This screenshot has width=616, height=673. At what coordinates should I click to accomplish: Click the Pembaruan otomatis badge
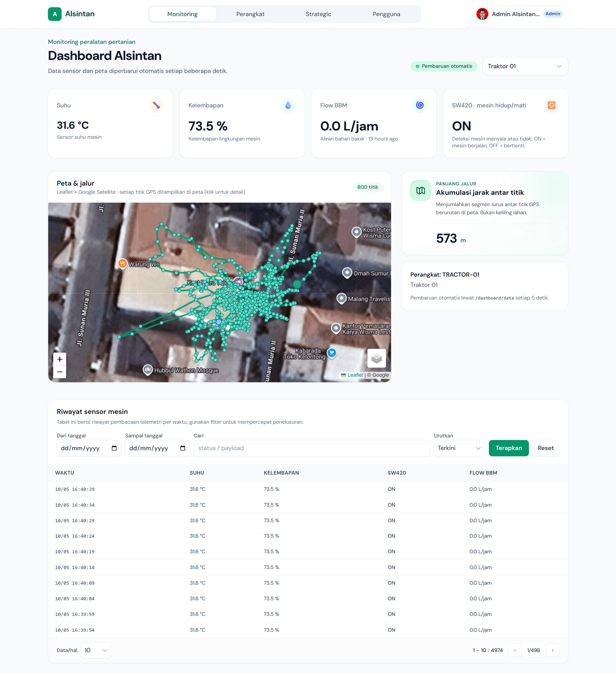coord(444,66)
